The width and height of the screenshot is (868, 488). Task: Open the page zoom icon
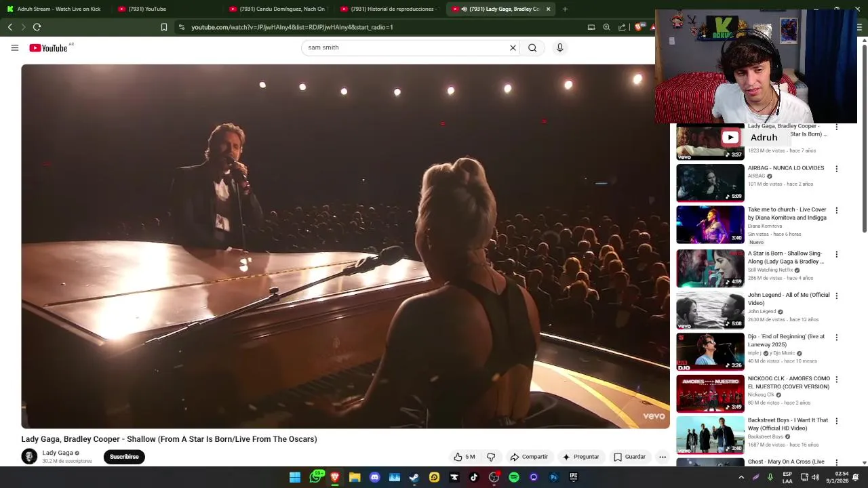[606, 27]
